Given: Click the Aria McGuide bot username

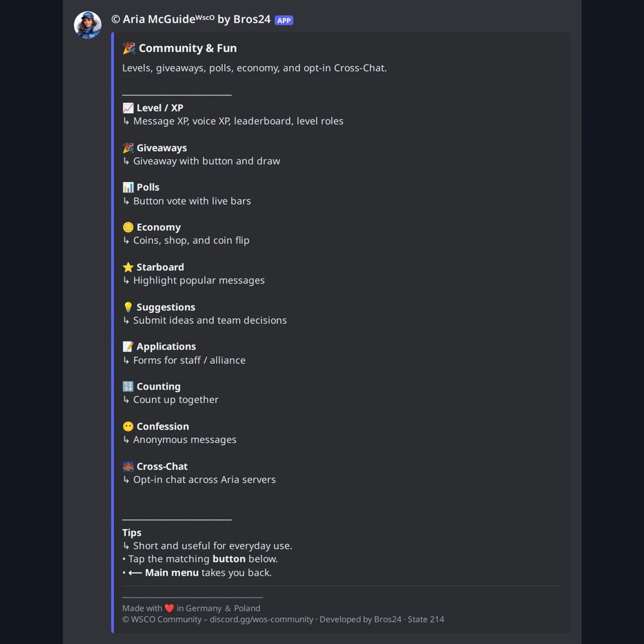Looking at the screenshot, I should tap(191, 19).
